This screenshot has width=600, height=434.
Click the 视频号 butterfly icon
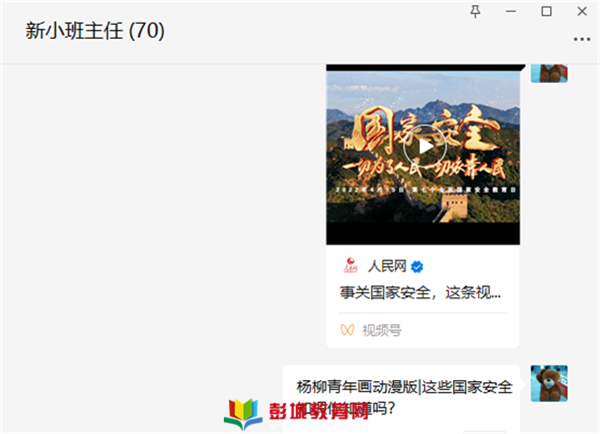click(x=347, y=330)
